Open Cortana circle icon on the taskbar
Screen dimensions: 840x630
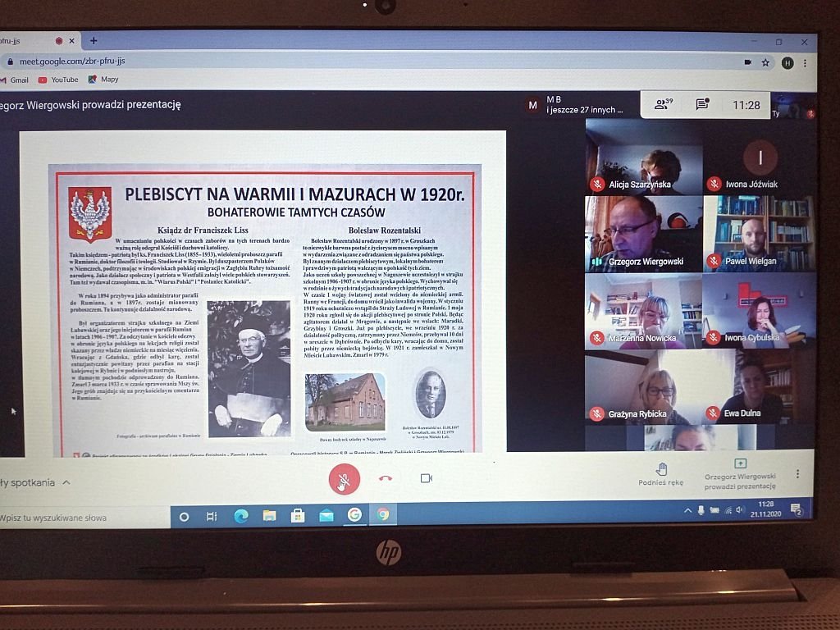click(x=184, y=517)
